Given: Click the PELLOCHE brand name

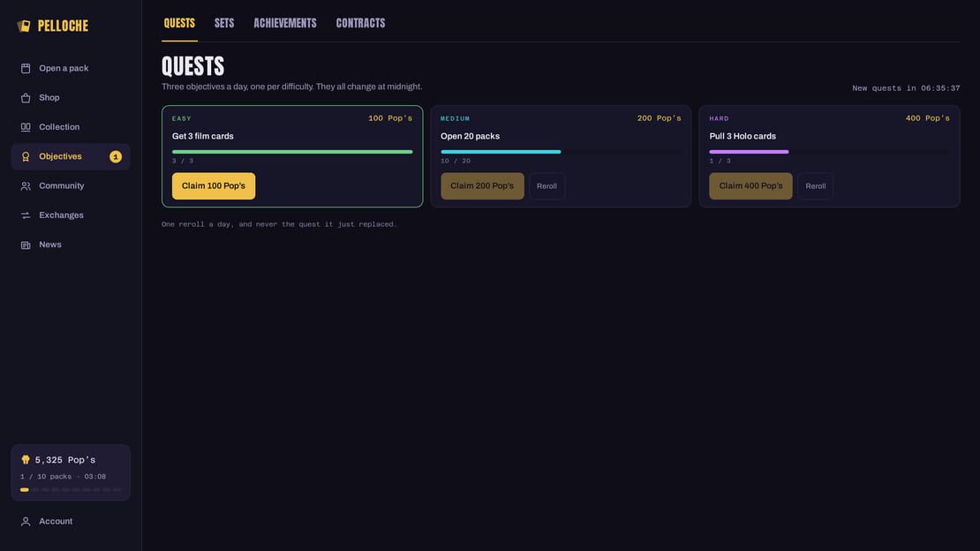Looking at the screenshot, I should [x=63, y=26].
